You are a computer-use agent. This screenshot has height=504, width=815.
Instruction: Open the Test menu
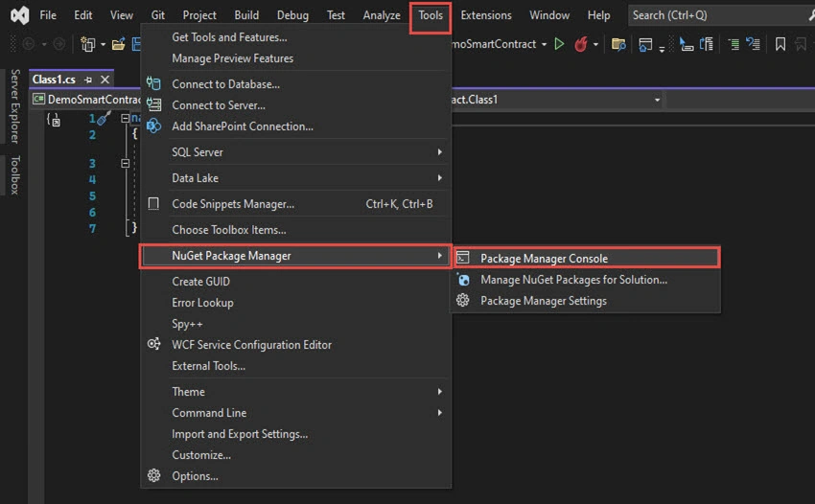[x=336, y=15]
